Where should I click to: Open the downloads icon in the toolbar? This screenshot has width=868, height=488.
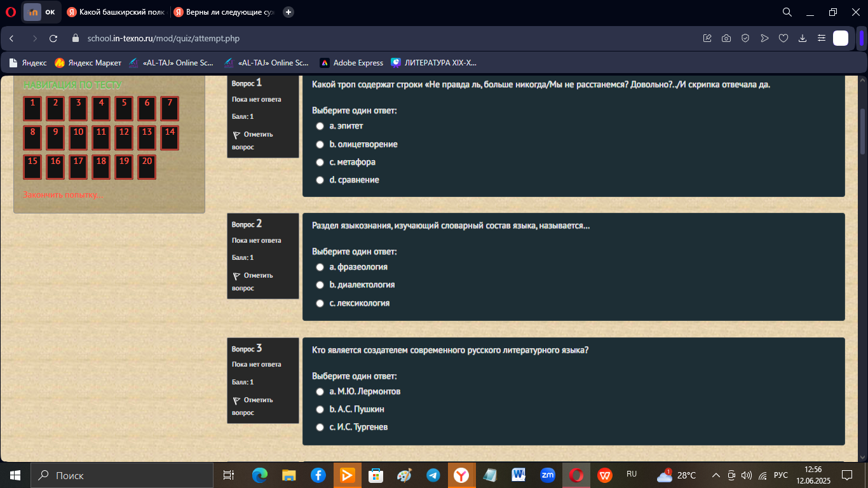pyautogui.click(x=803, y=39)
